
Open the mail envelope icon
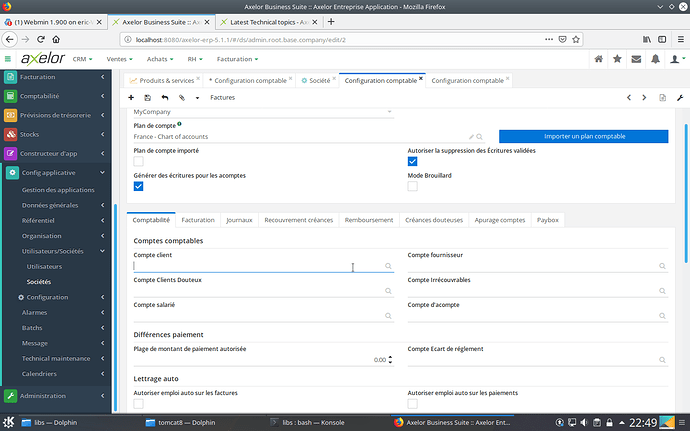[636, 59]
